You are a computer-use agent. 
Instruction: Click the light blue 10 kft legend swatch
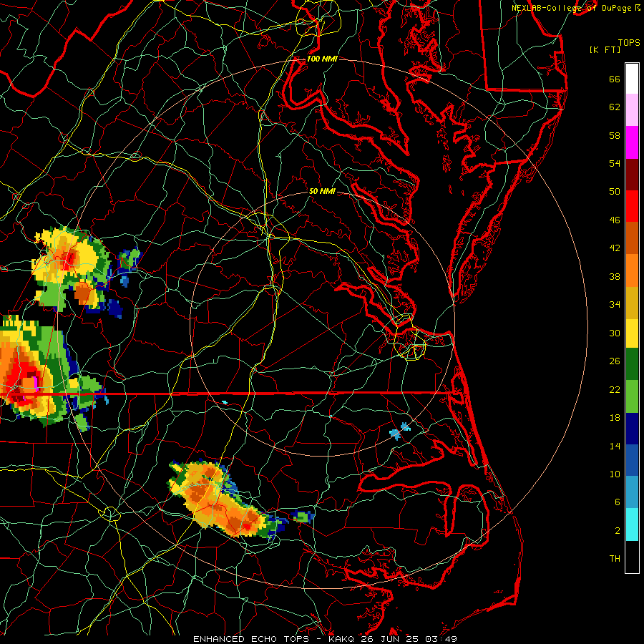(632, 492)
